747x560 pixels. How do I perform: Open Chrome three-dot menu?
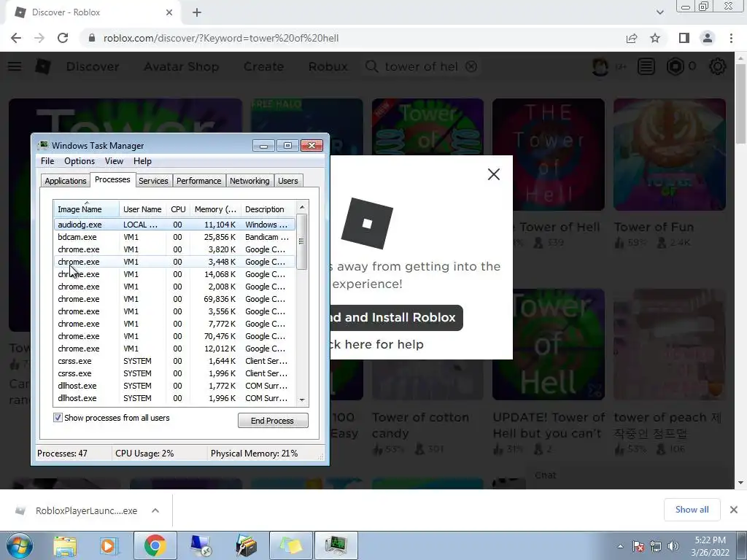(731, 38)
